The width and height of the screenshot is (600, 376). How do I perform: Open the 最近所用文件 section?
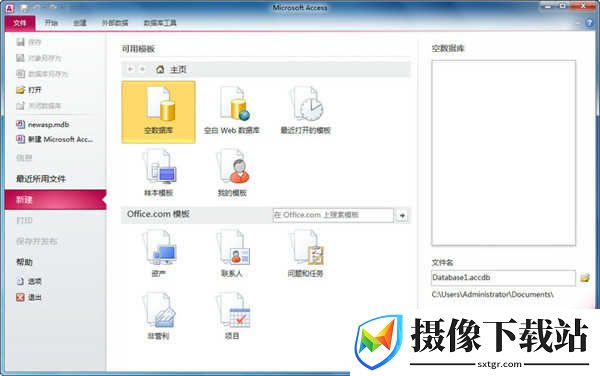pos(41,179)
